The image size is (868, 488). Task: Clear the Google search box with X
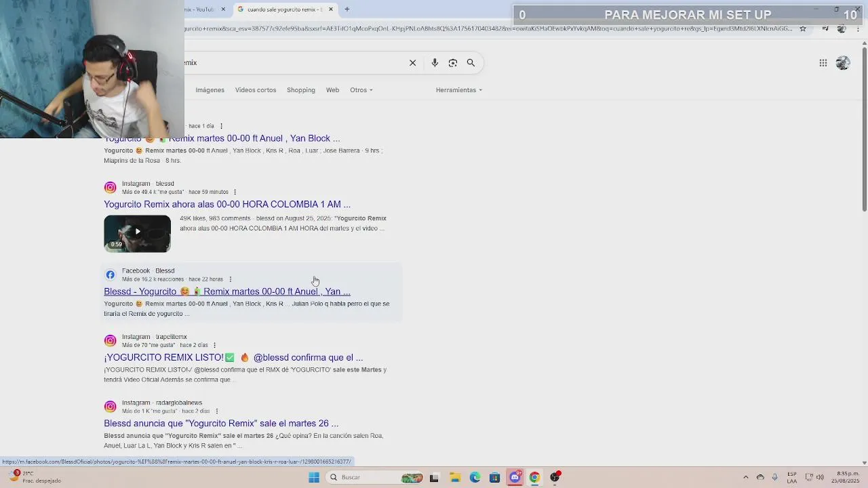412,63
